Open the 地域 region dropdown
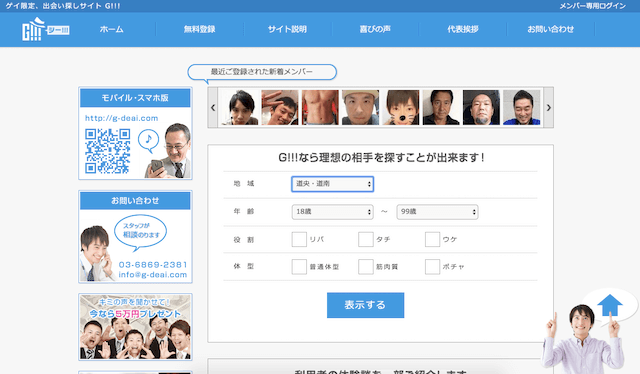 332,184
